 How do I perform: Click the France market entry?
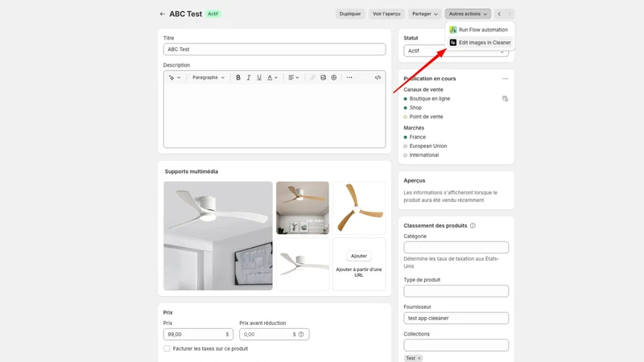tap(417, 137)
